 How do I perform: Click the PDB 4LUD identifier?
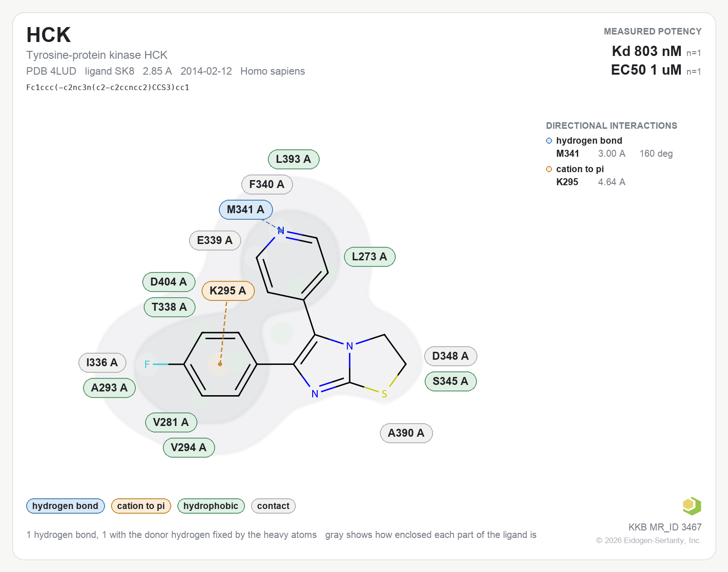point(51,71)
